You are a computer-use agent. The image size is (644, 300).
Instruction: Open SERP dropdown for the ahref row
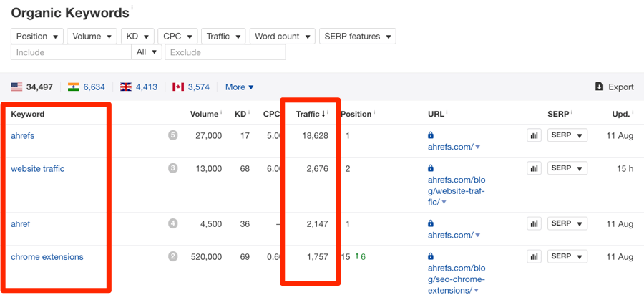pos(567,223)
